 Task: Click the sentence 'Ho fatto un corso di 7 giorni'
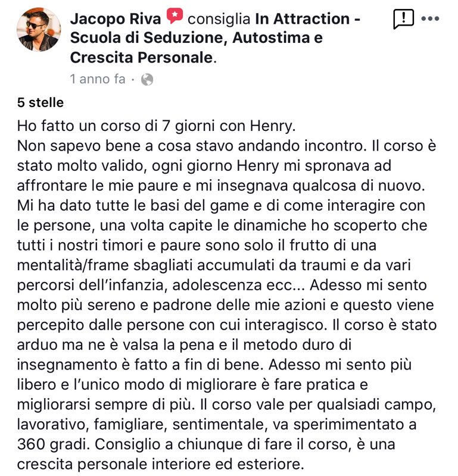(x=156, y=126)
